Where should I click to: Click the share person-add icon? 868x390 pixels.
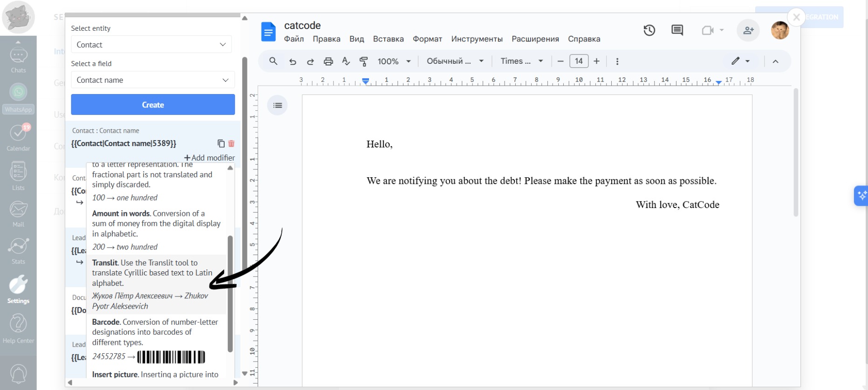[748, 31]
